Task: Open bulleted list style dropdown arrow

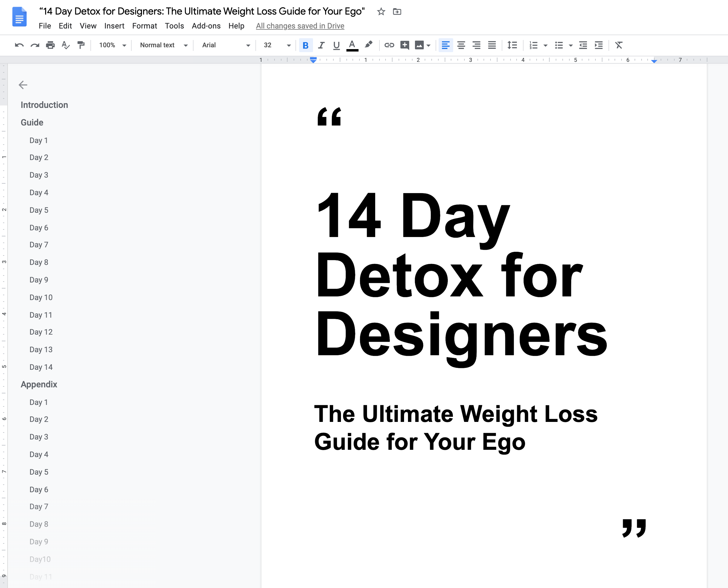Action: coord(571,45)
